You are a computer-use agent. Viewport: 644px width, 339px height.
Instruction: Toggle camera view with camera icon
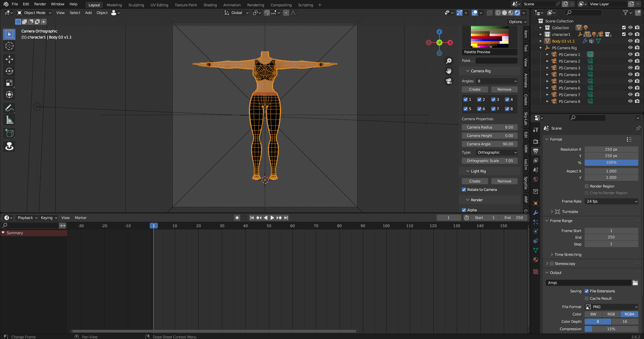click(x=449, y=81)
